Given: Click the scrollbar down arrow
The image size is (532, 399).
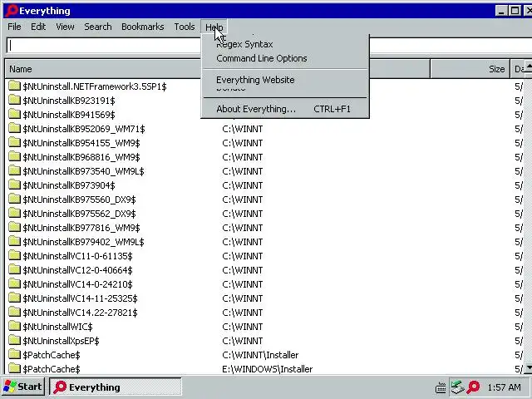Looking at the screenshot, I should coord(528,367).
